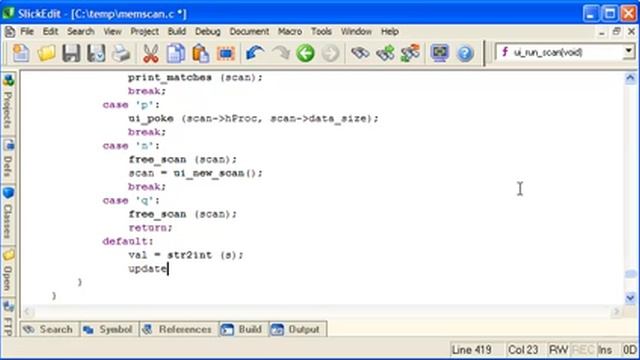Open the Window menu
Image resolution: width=640 pixels, height=360 pixels.
356,31
